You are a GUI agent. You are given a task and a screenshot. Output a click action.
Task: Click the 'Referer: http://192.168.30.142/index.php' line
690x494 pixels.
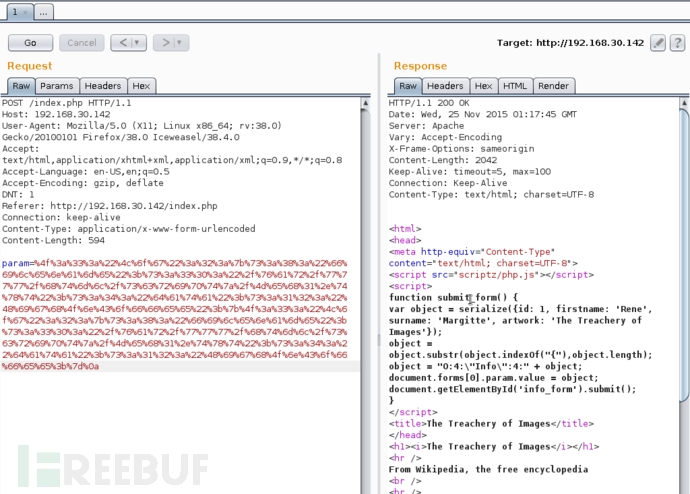point(110,206)
